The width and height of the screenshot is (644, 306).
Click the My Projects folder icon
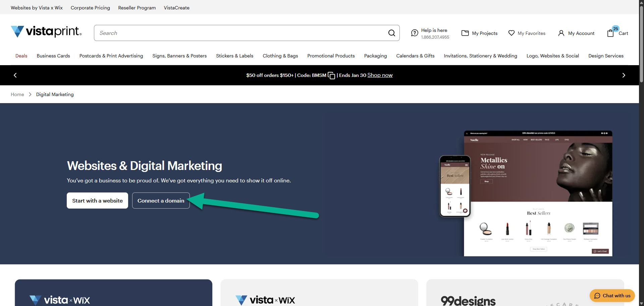click(x=465, y=33)
